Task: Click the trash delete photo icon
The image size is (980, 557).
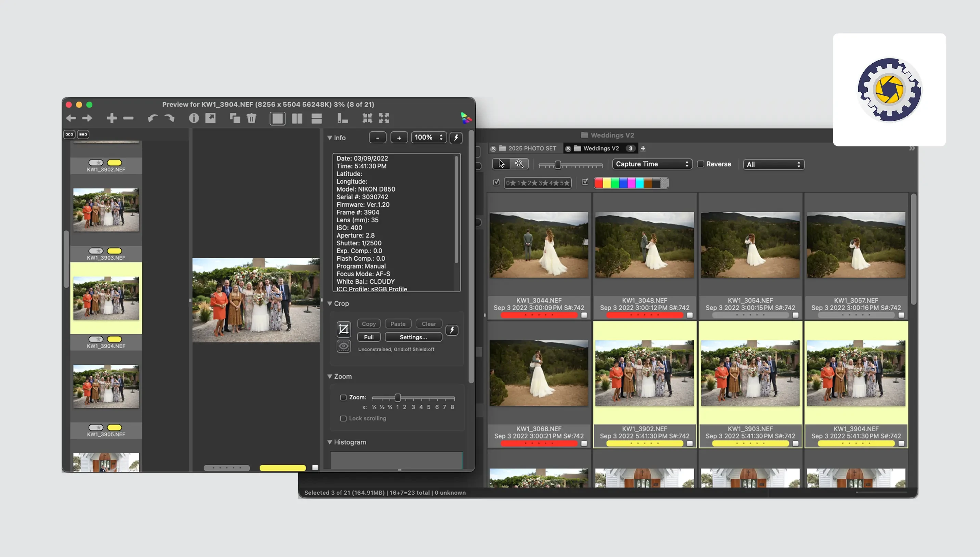Action: point(251,118)
